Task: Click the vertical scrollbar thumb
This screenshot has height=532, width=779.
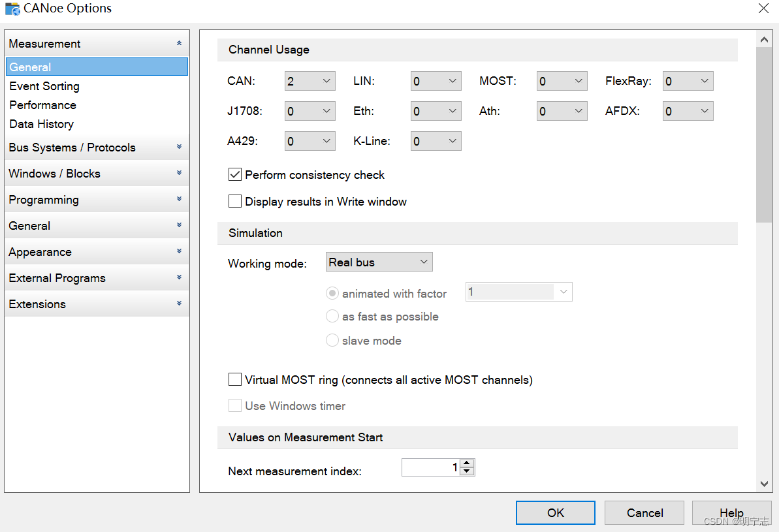Action: click(x=764, y=134)
